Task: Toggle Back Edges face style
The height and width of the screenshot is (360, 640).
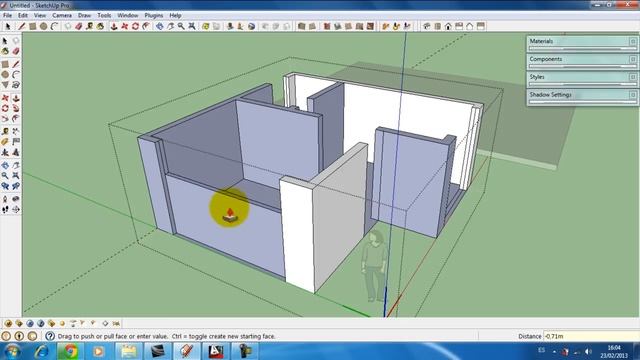Action: point(312,26)
